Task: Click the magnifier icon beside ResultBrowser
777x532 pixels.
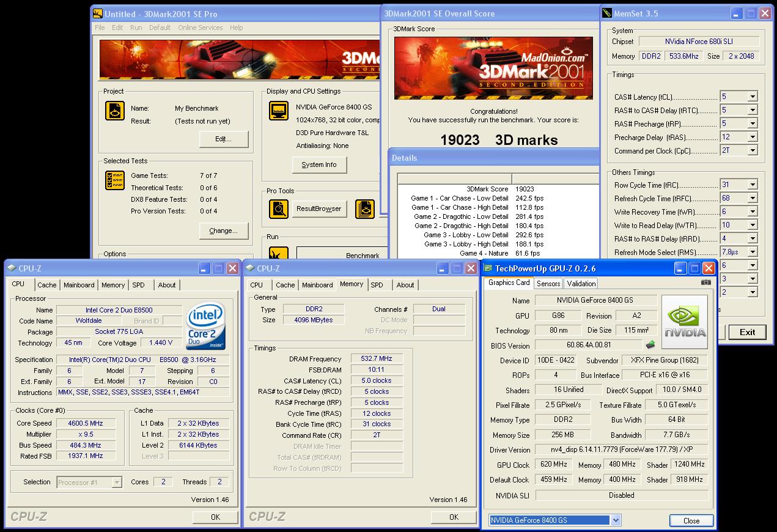Action: click(278, 209)
